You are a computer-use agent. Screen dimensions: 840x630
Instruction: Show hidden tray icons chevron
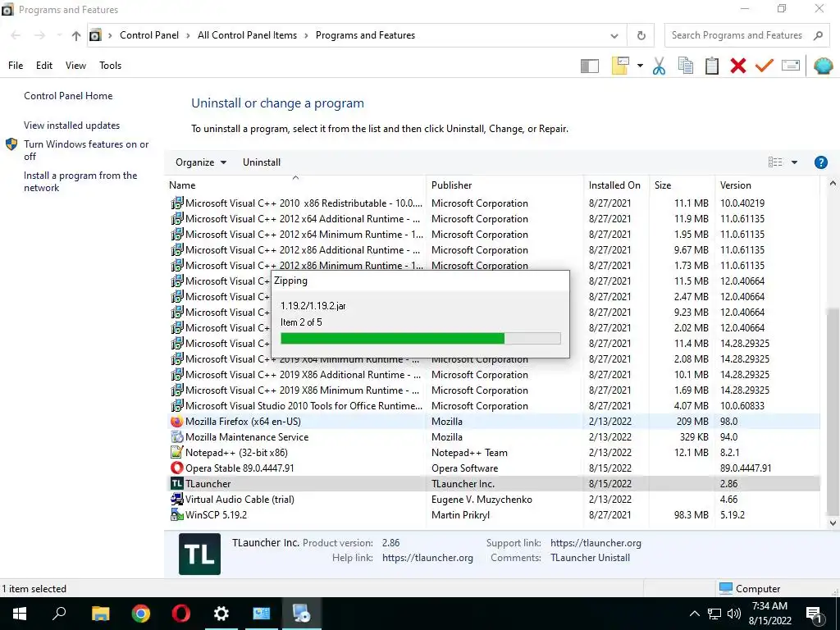tap(694, 614)
